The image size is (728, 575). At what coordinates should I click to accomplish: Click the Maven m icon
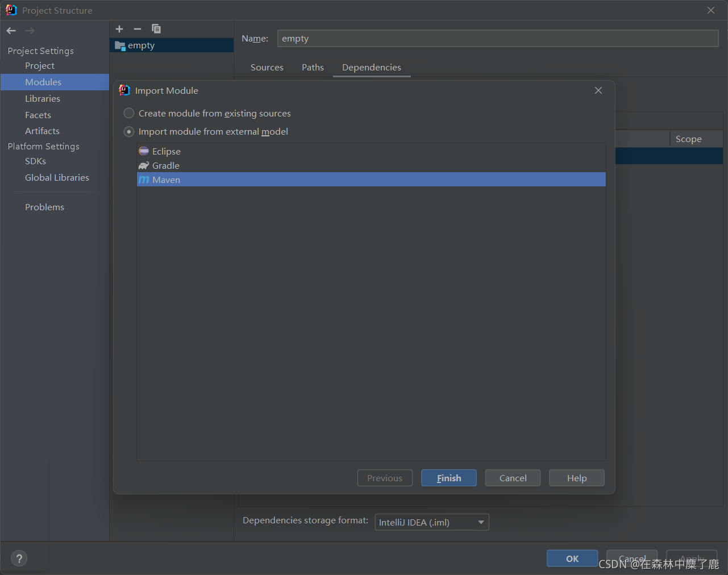coord(144,180)
